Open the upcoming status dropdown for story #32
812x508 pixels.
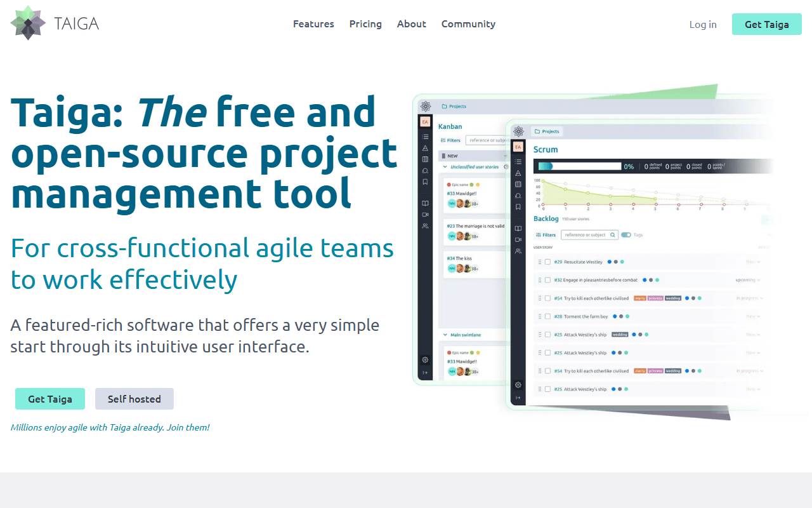point(749,280)
